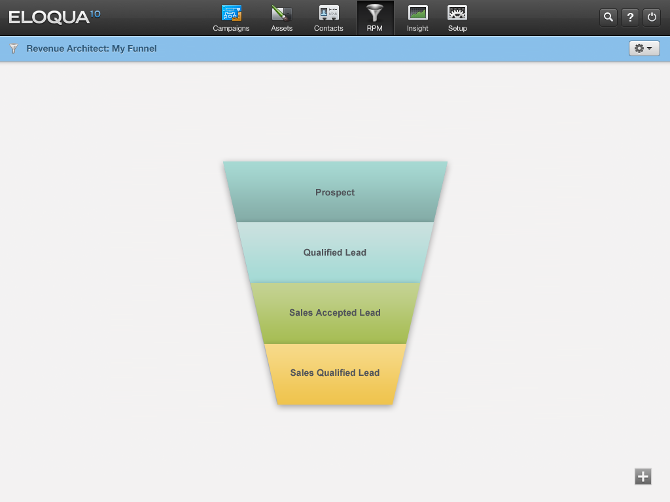The image size is (670, 502).
Task: Select the Qualified Lead funnel stage
Action: pos(335,252)
